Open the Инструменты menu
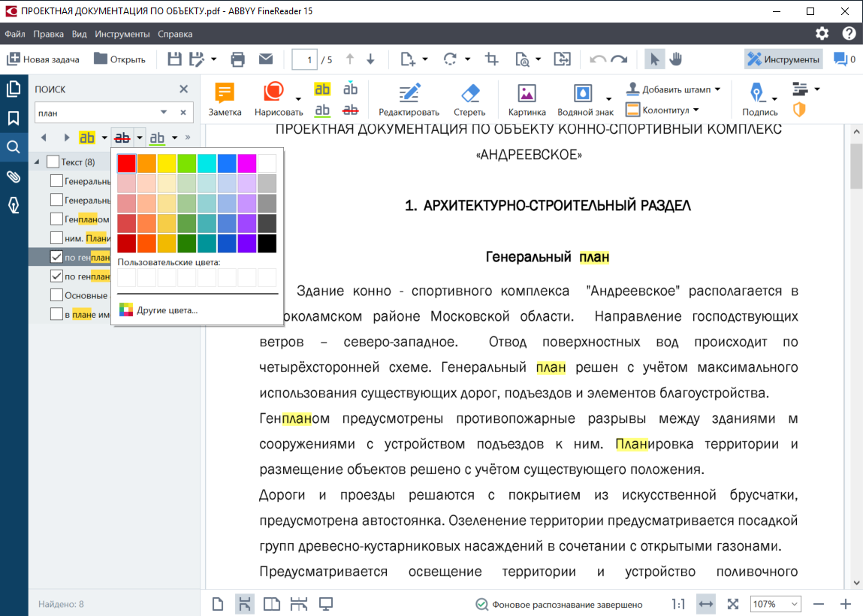Image resolution: width=863 pixels, height=616 pixels. tap(123, 34)
